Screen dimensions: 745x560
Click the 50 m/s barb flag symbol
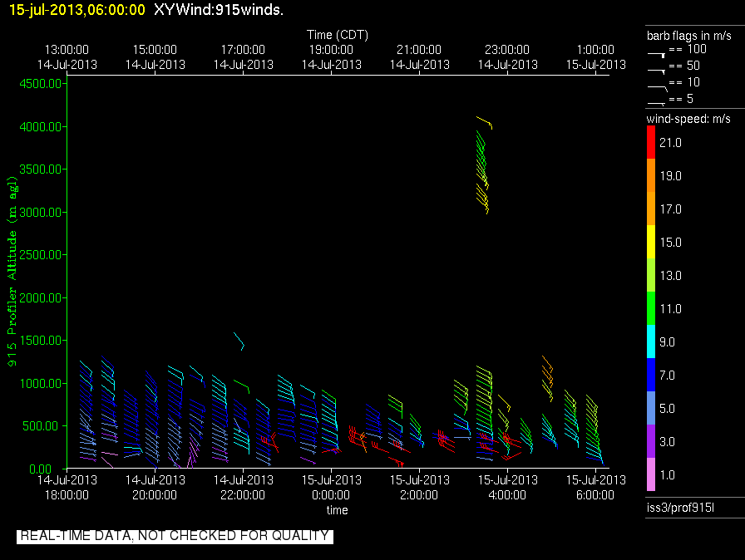point(656,71)
